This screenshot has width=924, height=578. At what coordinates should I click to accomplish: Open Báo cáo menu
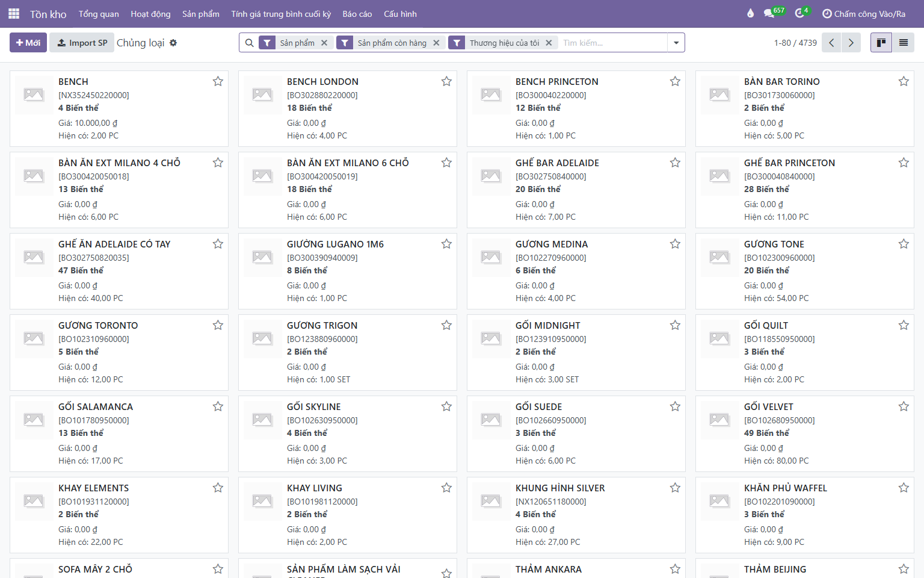coord(357,14)
